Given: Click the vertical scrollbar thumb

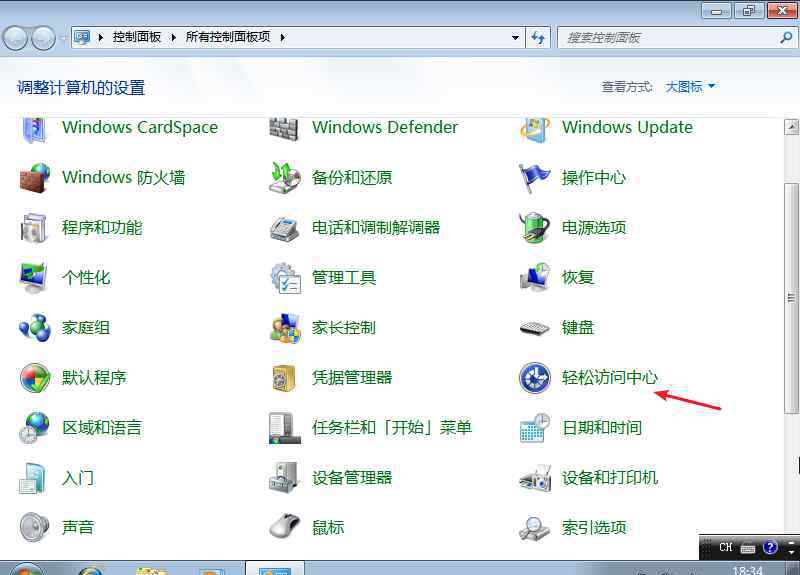Looking at the screenshot, I should 791,298.
